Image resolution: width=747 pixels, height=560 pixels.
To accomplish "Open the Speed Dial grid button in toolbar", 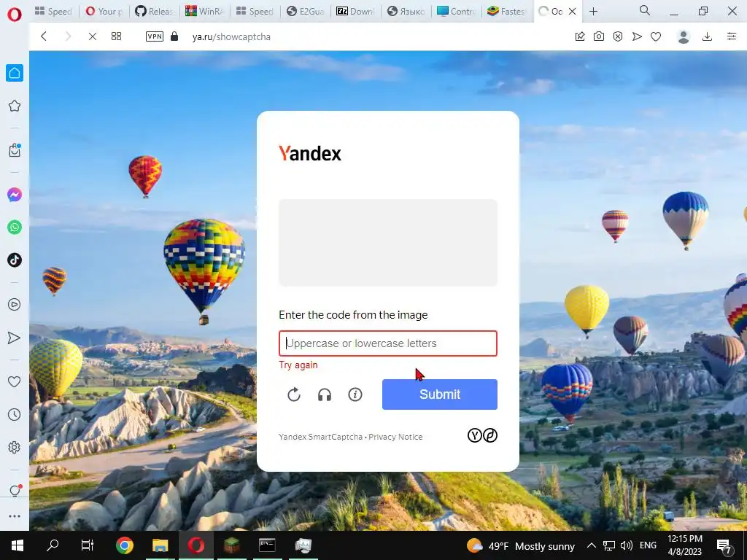I will (116, 36).
